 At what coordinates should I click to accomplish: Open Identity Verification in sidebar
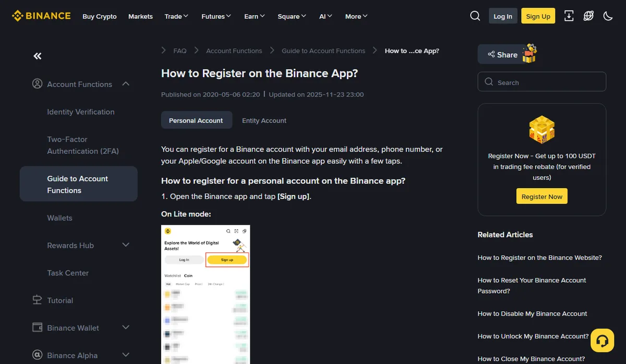tap(81, 112)
